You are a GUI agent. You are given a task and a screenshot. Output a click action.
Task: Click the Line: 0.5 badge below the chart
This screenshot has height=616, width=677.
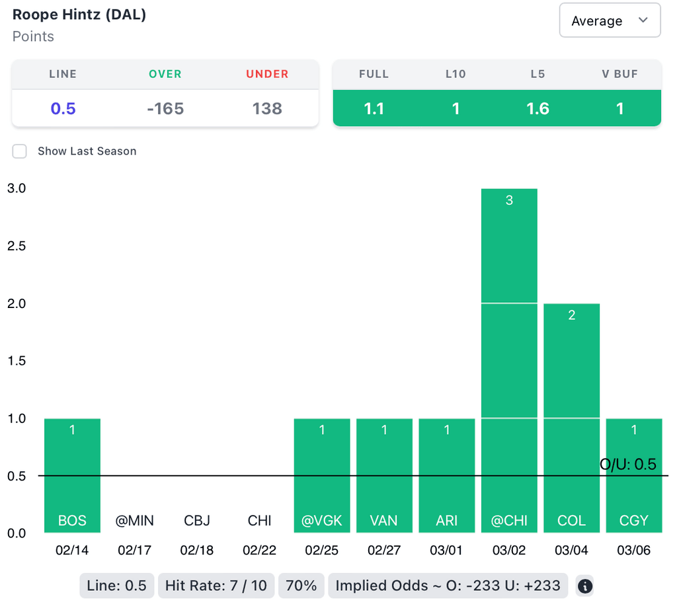click(117, 586)
